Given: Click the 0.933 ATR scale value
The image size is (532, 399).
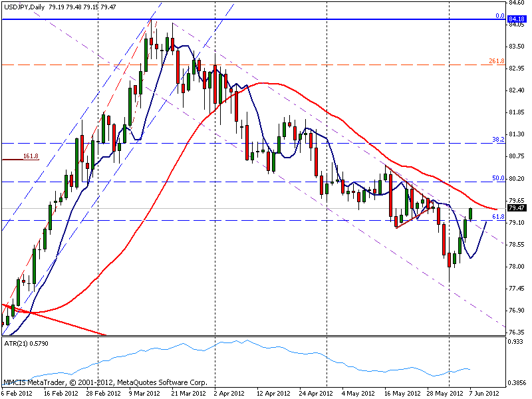Looking at the screenshot, I should click(x=516, y=342).
